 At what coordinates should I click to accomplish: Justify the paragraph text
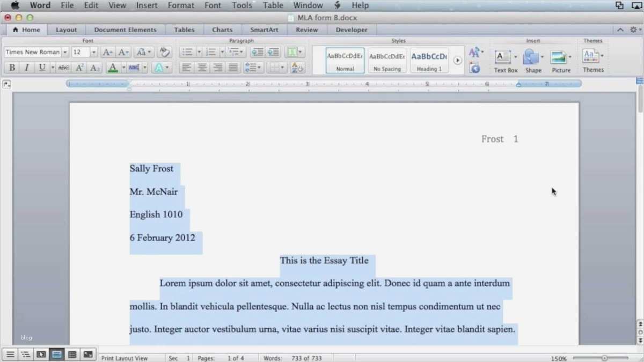tap(233, 67)
